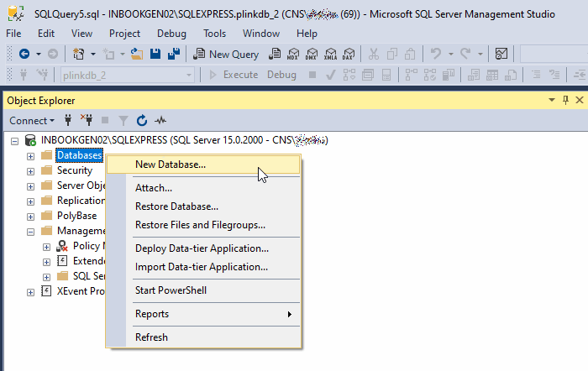
Task: Click the Copy toolbar icon
Action: (x=392, y=55)
